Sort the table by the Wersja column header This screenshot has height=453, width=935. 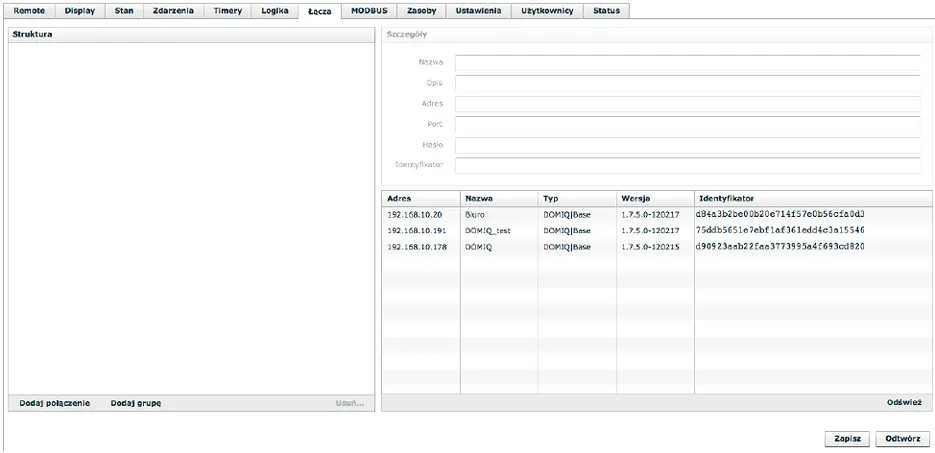click(654, 198)
